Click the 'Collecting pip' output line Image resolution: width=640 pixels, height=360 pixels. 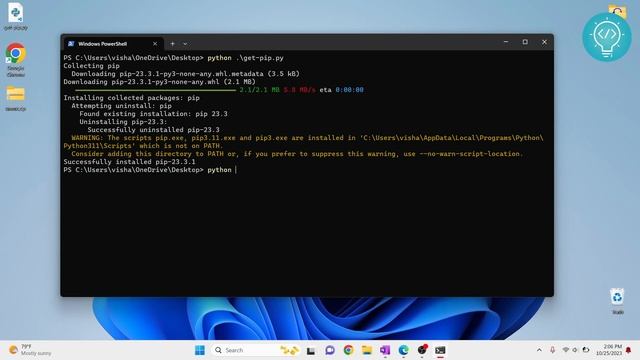coord(91,66)
